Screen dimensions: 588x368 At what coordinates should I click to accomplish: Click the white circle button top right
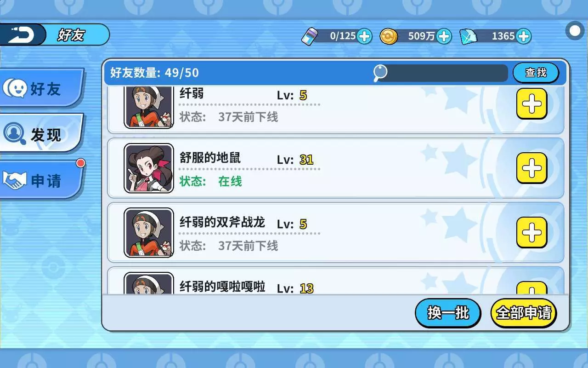tap(575, 31)
